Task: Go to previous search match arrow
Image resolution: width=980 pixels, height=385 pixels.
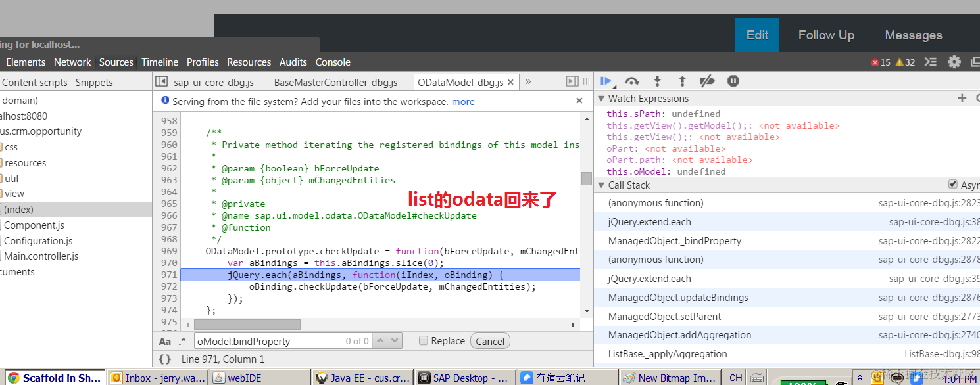Action: tap(381, 341)
